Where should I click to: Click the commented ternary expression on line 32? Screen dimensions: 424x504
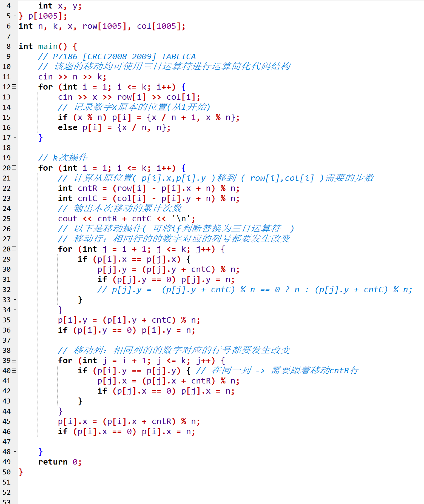point(255,290)
